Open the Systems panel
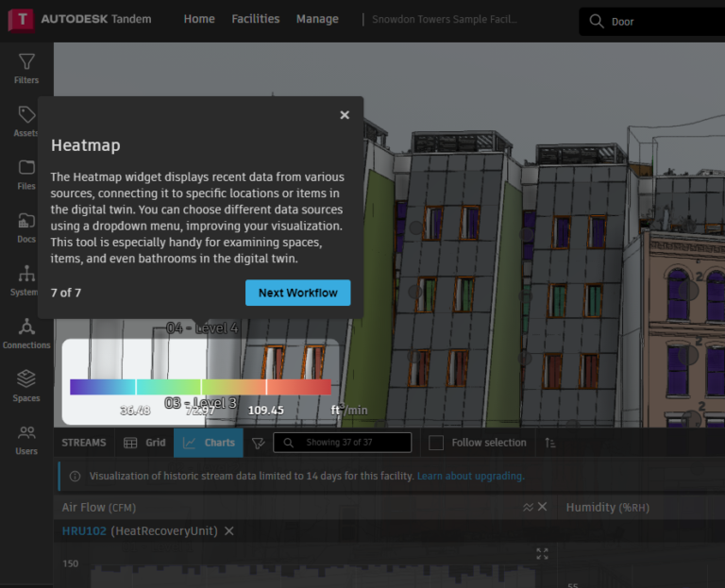This screenshot has width=725, height=588. click(x=26, y=280)
